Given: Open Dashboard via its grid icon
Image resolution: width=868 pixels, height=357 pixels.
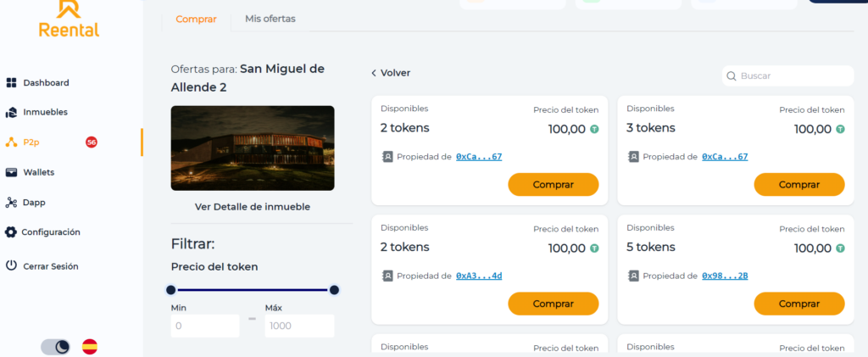Looking at the screenshot, I should click(12, 83).
